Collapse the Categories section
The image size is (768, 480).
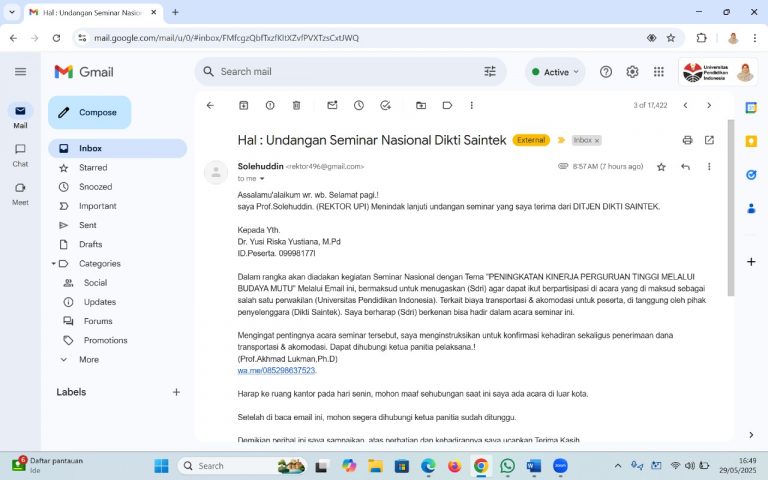click(x=53, y=264)
